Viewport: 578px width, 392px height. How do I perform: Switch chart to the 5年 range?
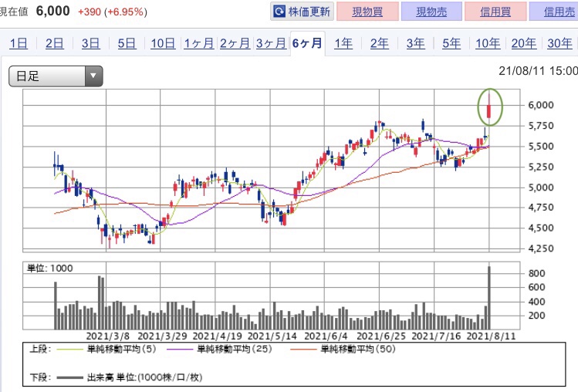click(x=452, y=43)
